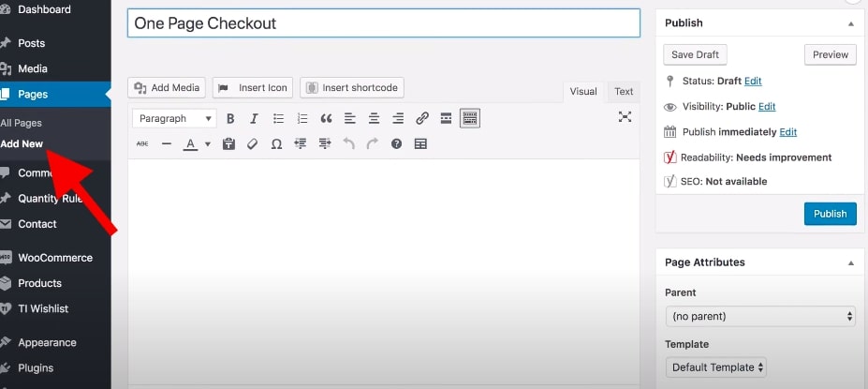Insert special character with Omega icon
868x389 pixels.
click(276, 143)
